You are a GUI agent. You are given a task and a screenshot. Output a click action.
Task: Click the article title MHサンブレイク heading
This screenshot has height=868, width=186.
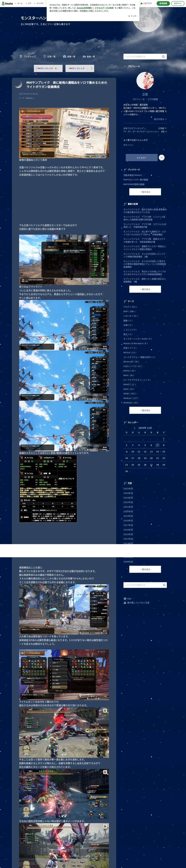pyautogui.click(x=67, y=85)
